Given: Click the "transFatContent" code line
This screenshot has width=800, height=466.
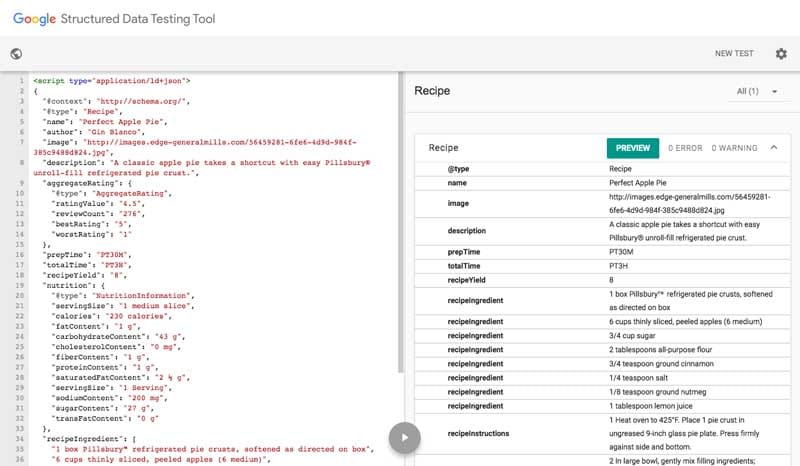Looking at the screenshot, I should pyautogui.click(x=105, y=418).
